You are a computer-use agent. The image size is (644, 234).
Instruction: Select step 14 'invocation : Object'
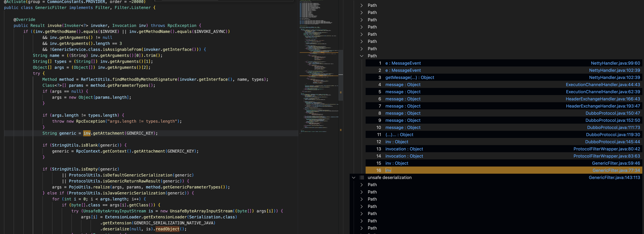[404, 156]
